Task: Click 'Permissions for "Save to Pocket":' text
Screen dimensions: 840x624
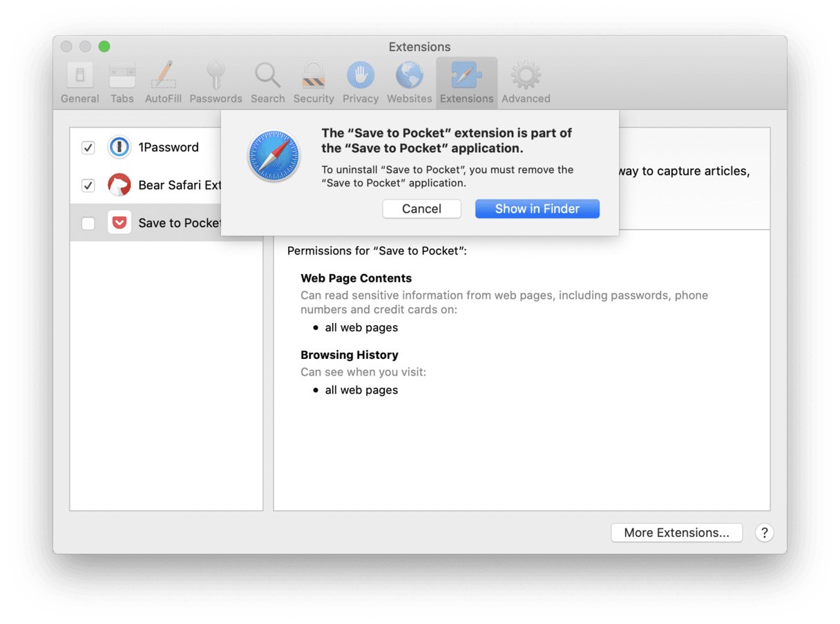Action: (377, 251)
